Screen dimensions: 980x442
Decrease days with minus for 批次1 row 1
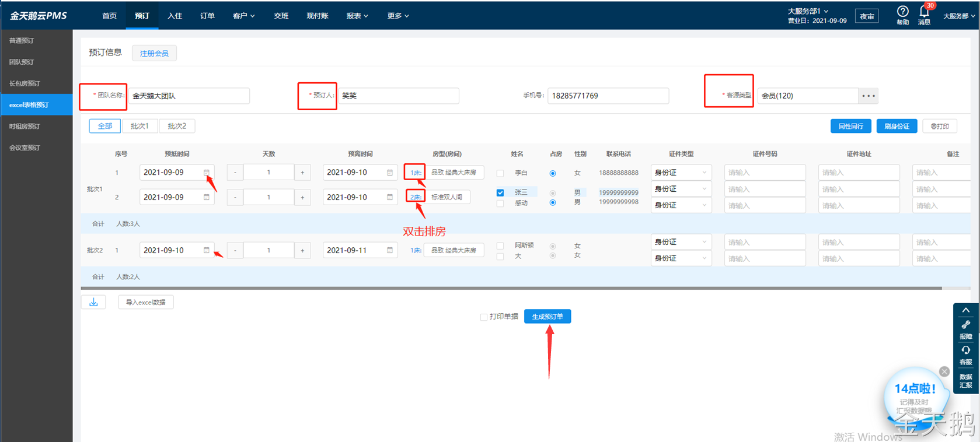(x=235, y=173)
